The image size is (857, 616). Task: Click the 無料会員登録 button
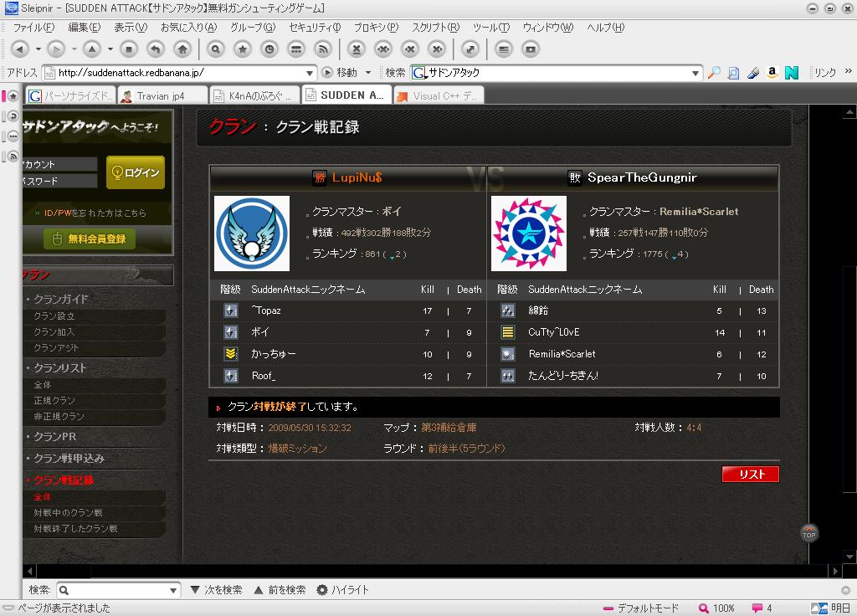click(90, 239)
